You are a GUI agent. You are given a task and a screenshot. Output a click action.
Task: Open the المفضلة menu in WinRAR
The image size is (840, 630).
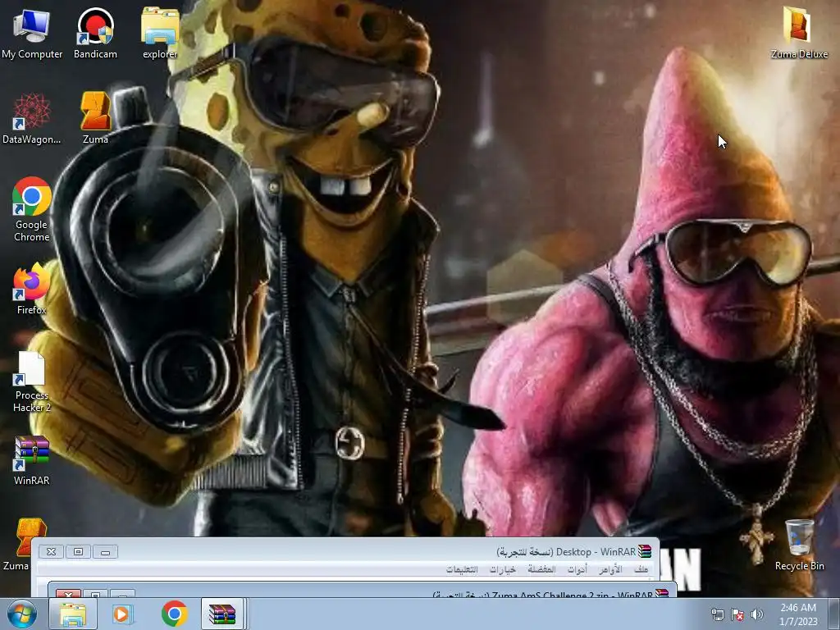541,569
